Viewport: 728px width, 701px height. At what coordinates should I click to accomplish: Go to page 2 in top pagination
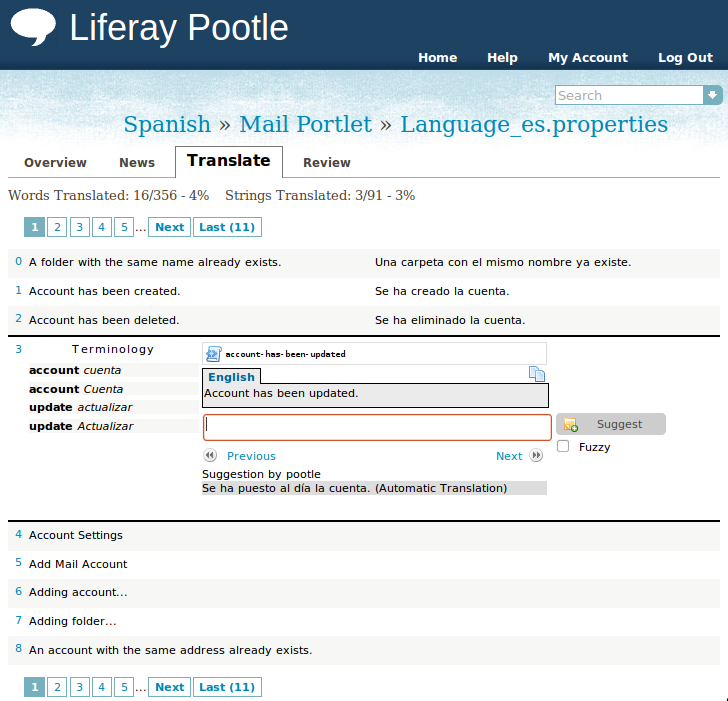58,227
